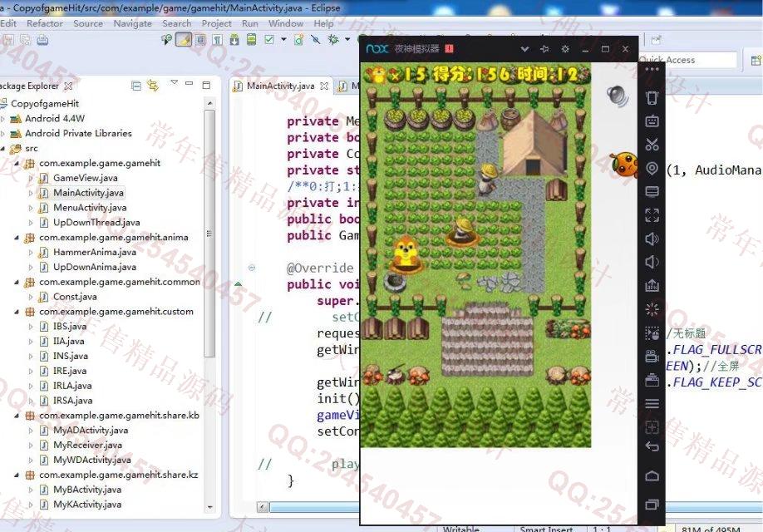Open the Refactor menu

tap(45, 23)
